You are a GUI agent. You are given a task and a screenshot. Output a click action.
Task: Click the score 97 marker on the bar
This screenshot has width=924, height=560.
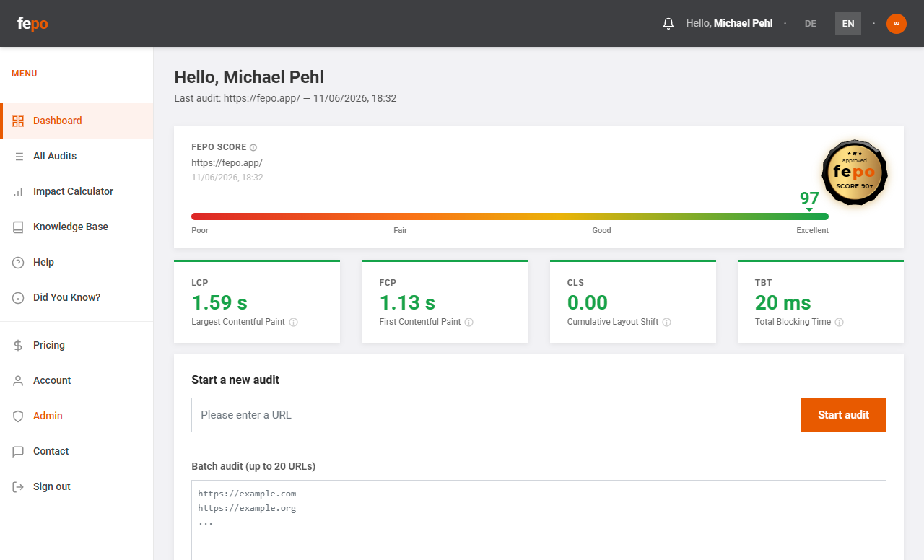(809, 201)
